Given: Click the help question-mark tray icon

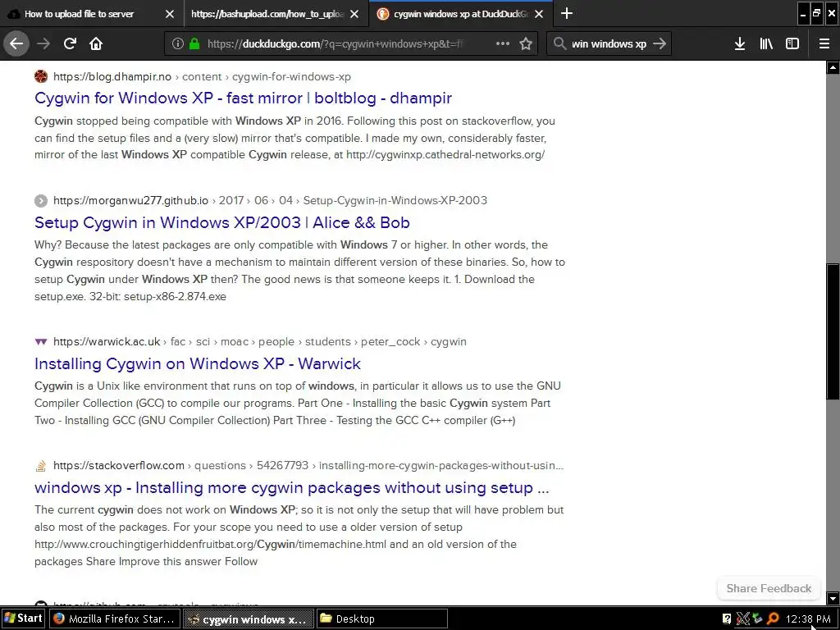Looking at the screenshot, I should click(x=727, y=619).
